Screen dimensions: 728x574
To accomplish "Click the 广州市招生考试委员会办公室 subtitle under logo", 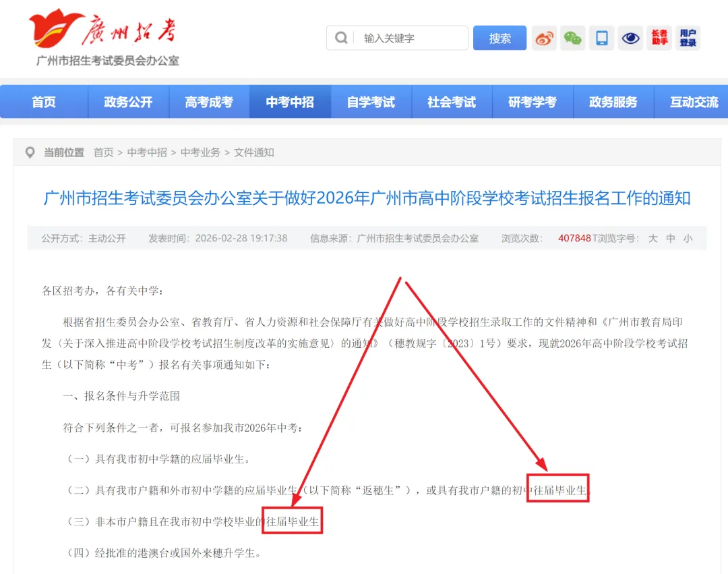I will click(108, 61).
